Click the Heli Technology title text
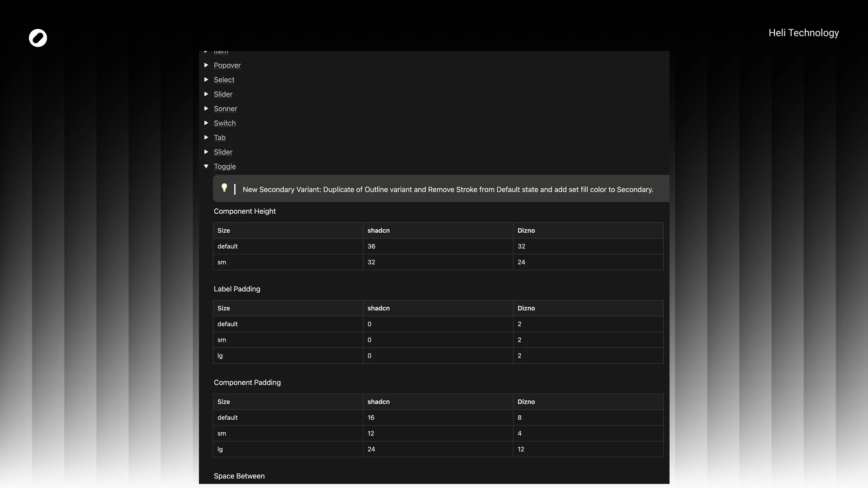 pos(803,33)
